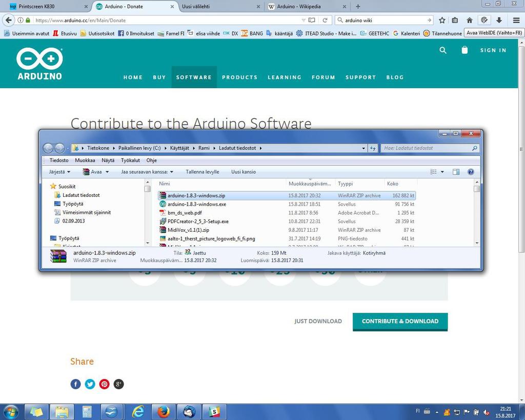Image resolution: width=525 pixels, height=420 pixels.
Task: Open Explorer view options dropdown arrow
Action: (442, 172)
